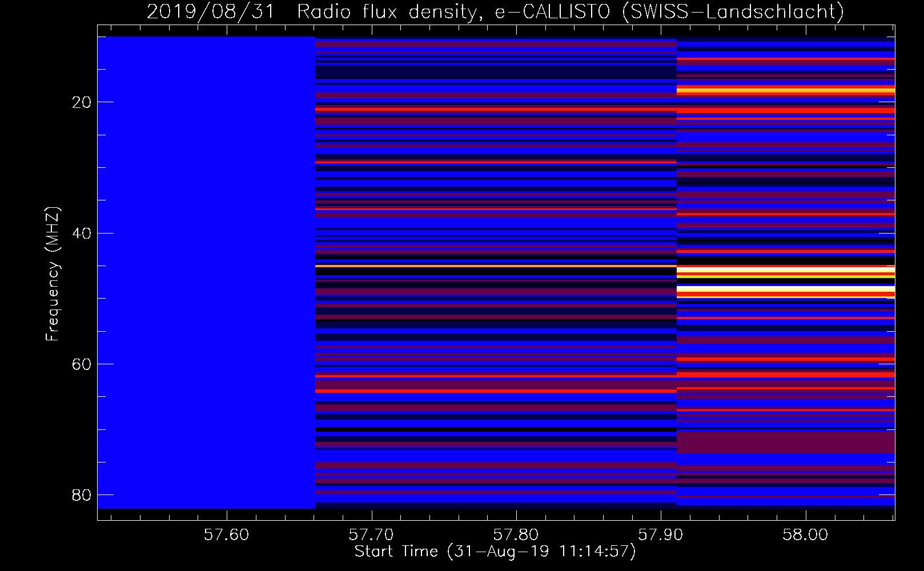Click the y-axis tick label "60"
Screen dimensions: 924x571
coord(82,364)
